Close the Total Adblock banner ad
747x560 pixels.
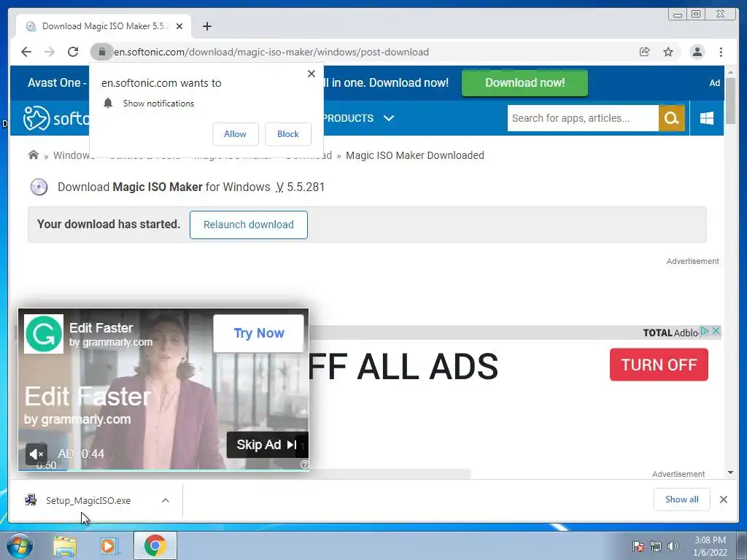(x=716, y=331)
